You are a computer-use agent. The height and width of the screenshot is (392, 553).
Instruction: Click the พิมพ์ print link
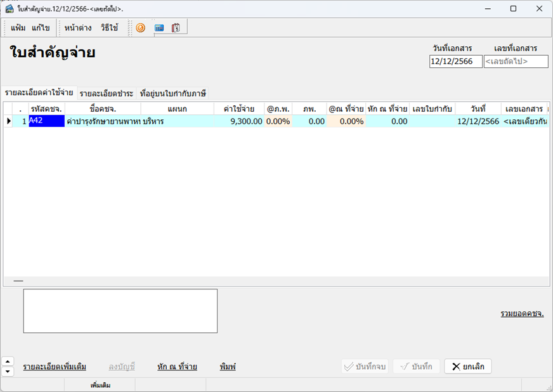point(228,367)
